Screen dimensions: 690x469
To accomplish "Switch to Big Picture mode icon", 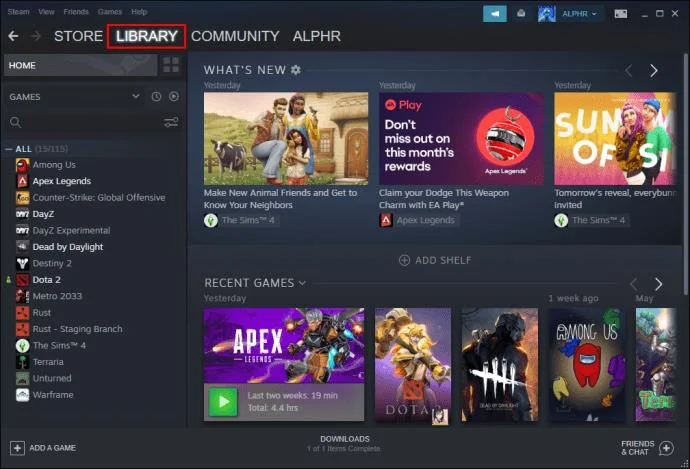I will [x=621, y=14].
